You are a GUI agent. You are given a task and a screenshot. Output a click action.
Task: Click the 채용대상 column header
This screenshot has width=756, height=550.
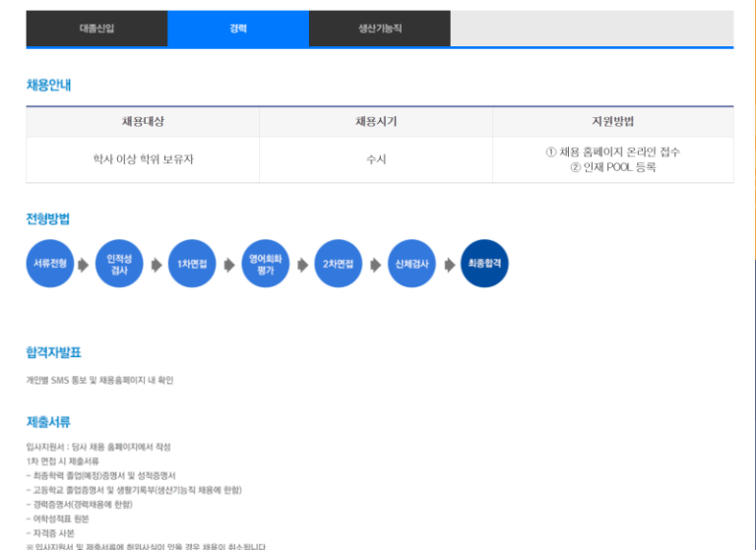point(143,122)
